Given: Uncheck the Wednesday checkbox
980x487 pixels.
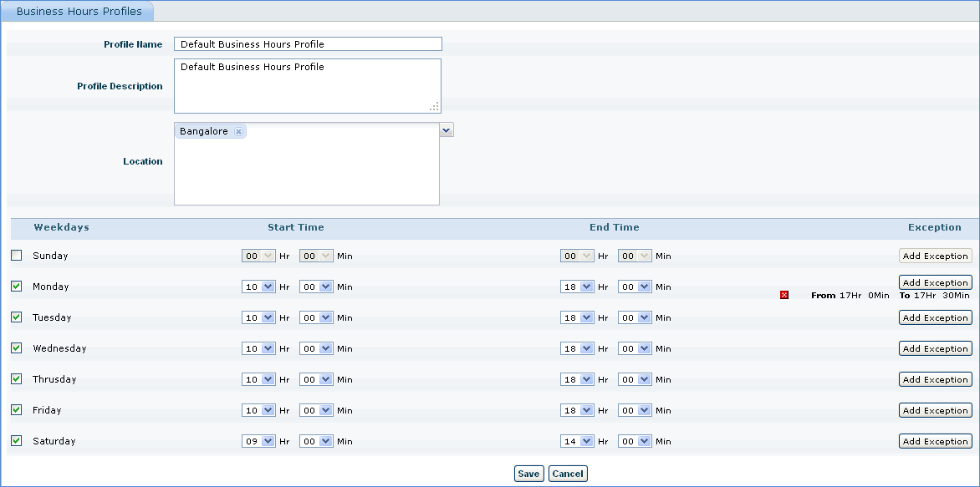Looking at the screenshot, I should [17, 348].
